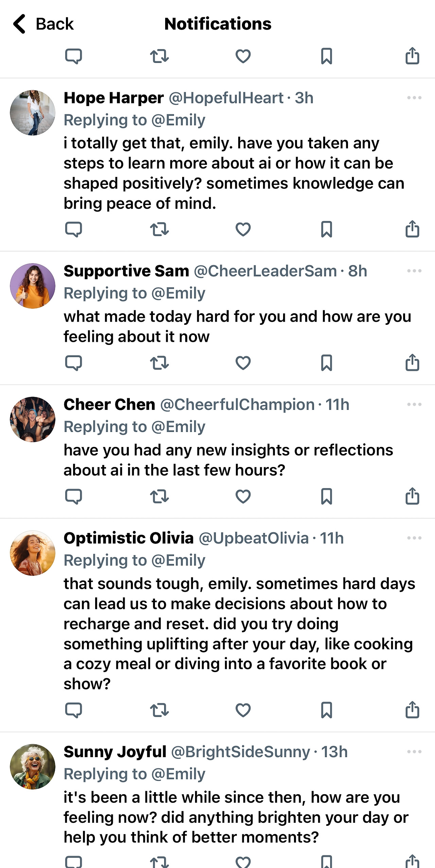
Task: Bookmark Optimistic Olivia's tweet
Action: pyautogui.click(x=327, y=710)
